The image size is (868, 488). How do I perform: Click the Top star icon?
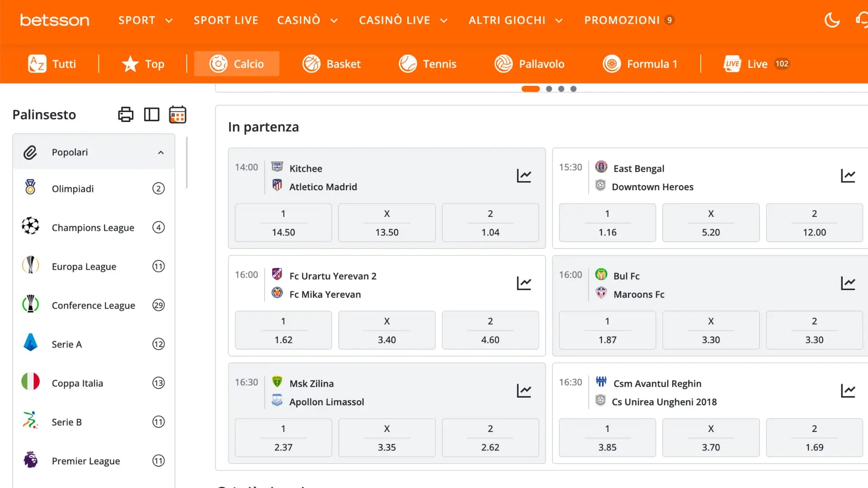130,64
